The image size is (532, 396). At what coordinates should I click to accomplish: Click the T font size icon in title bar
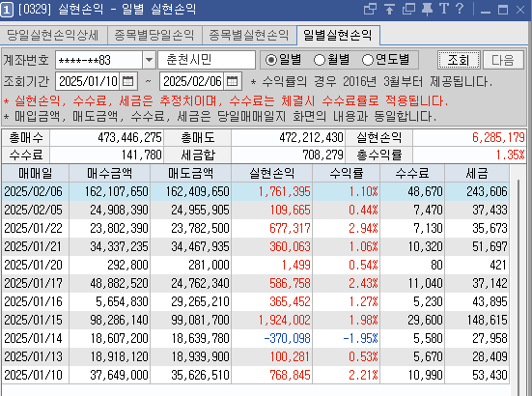tap(444, 9)
